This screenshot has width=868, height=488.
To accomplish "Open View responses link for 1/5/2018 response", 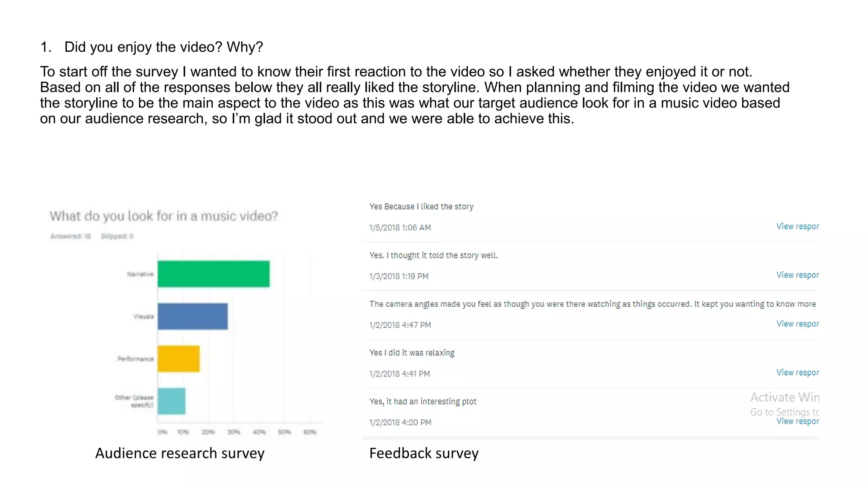I will (x=797, y=227).
